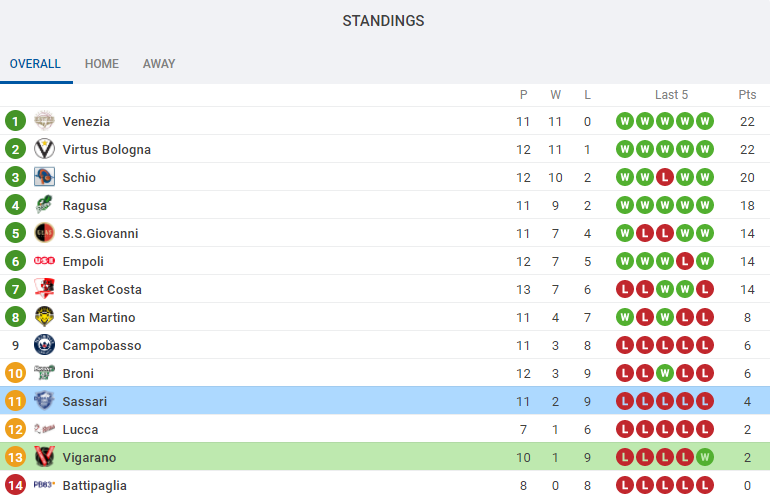Click the Basket Costa team logo
This screenshot has height=504, width=775.
coord(44,289)
